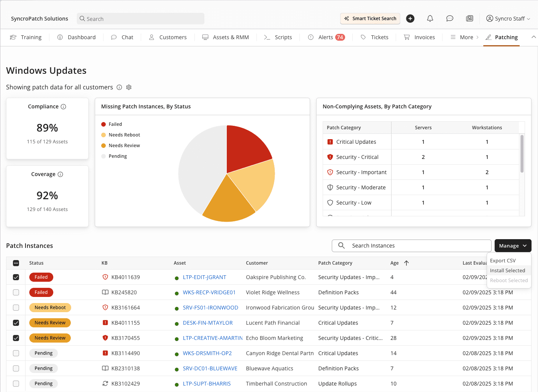Click shield icon next to KB3161664

(105, 308)
